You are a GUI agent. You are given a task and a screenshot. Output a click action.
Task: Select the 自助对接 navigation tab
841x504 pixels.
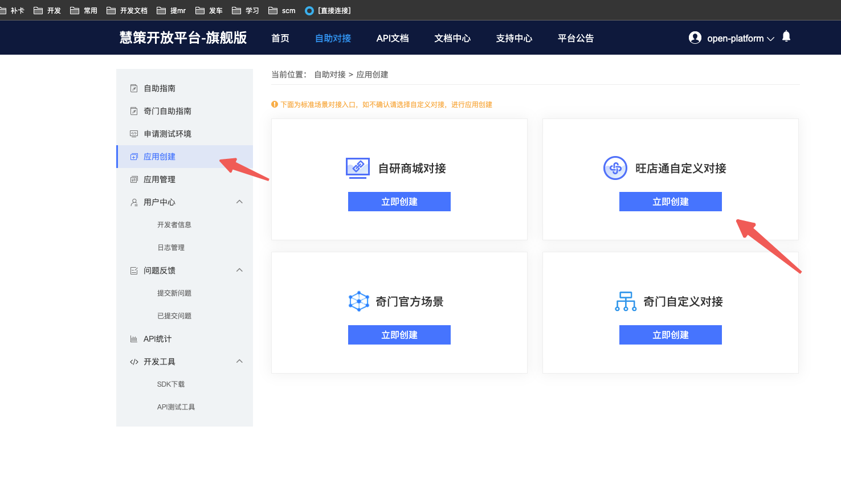(x=333, y=38)
